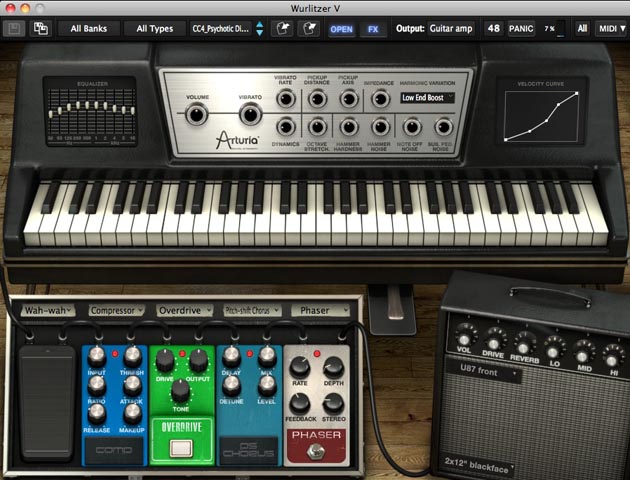Viewport: 630px width, 480px height.
Task: Open the Output Guitar amp selector
Action: point(451,29)
